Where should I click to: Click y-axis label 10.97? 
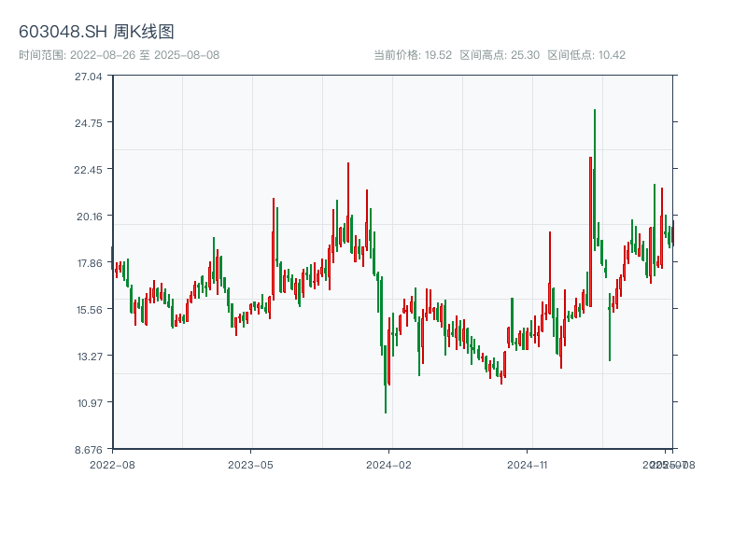(x=90, y=403)
